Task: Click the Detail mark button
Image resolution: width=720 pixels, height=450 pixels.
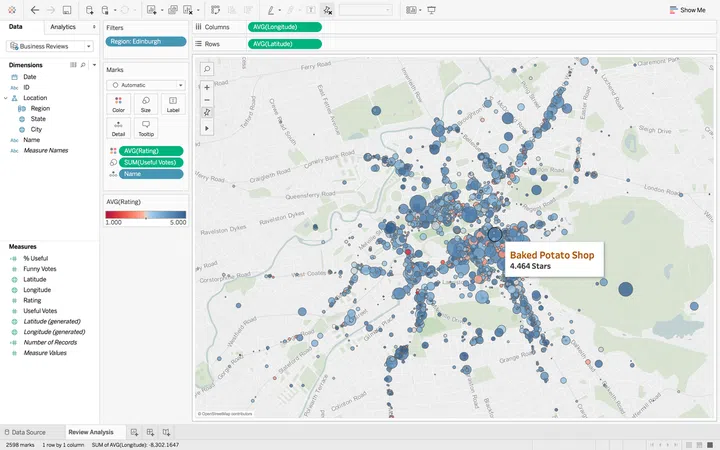Action: 118,127
